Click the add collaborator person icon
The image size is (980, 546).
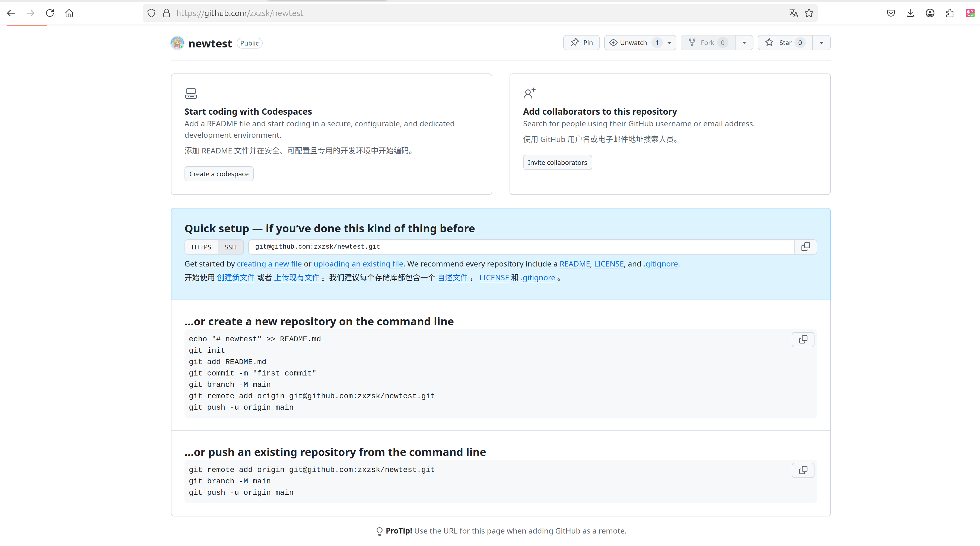click(529, 93)
